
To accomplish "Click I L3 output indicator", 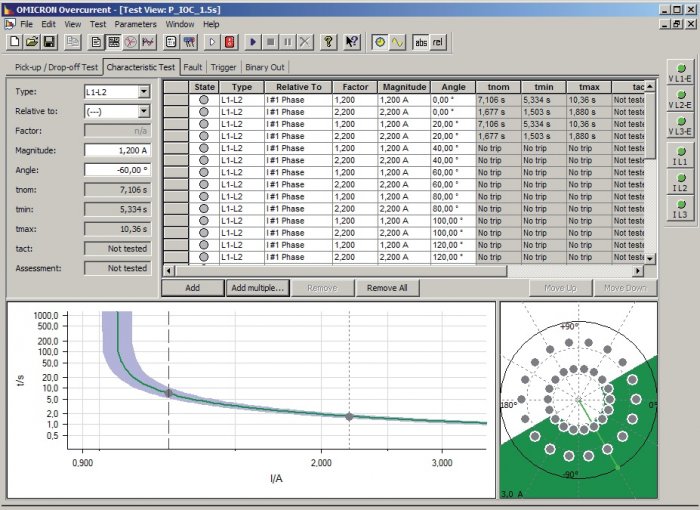I will [680, 209].
